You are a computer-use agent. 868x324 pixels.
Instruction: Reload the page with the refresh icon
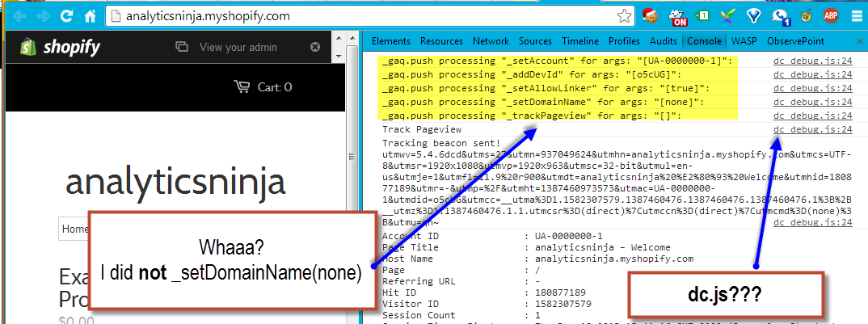coord(66,16)
